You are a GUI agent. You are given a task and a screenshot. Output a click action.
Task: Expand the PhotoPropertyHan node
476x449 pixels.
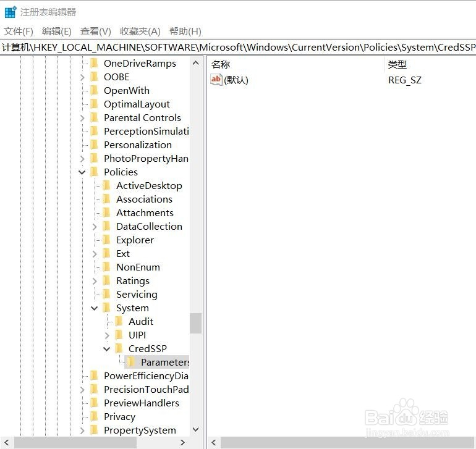82,159
